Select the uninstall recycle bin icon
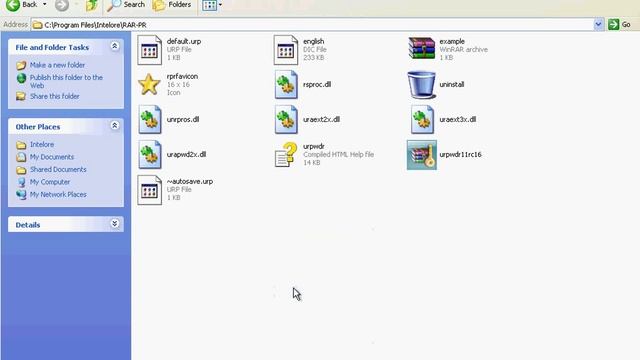 (x=422, y=84)
